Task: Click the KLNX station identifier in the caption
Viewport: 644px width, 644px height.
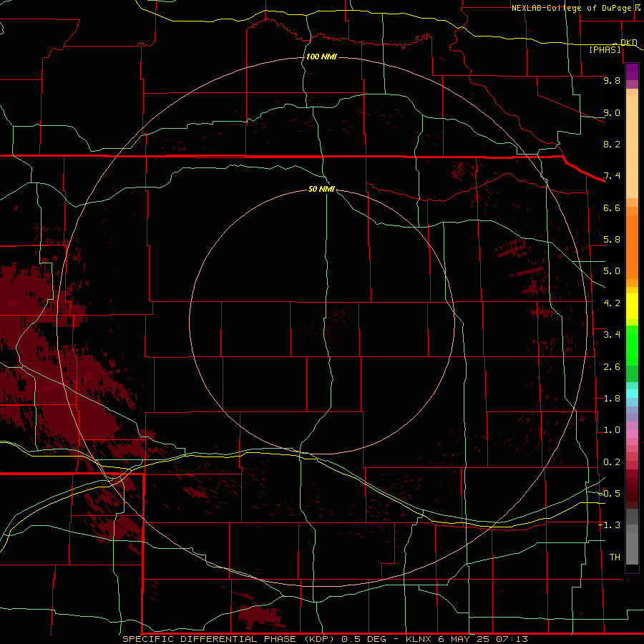Action: (418, 639)
